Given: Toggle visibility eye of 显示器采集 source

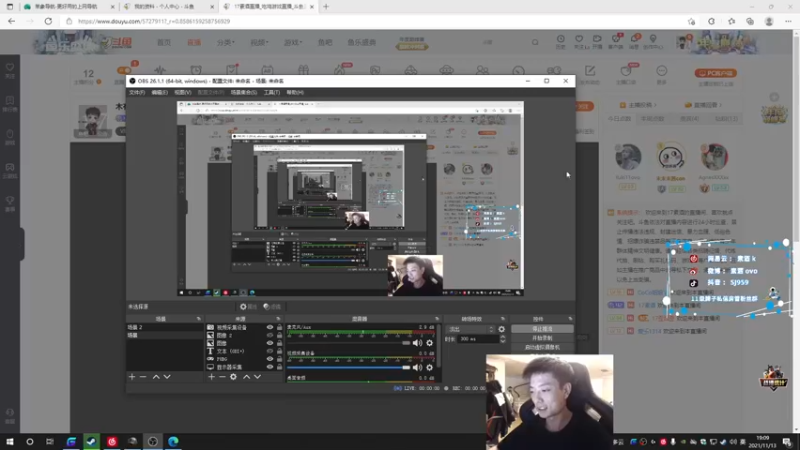Looking at the screenshot, I should (x=270, y=367).
